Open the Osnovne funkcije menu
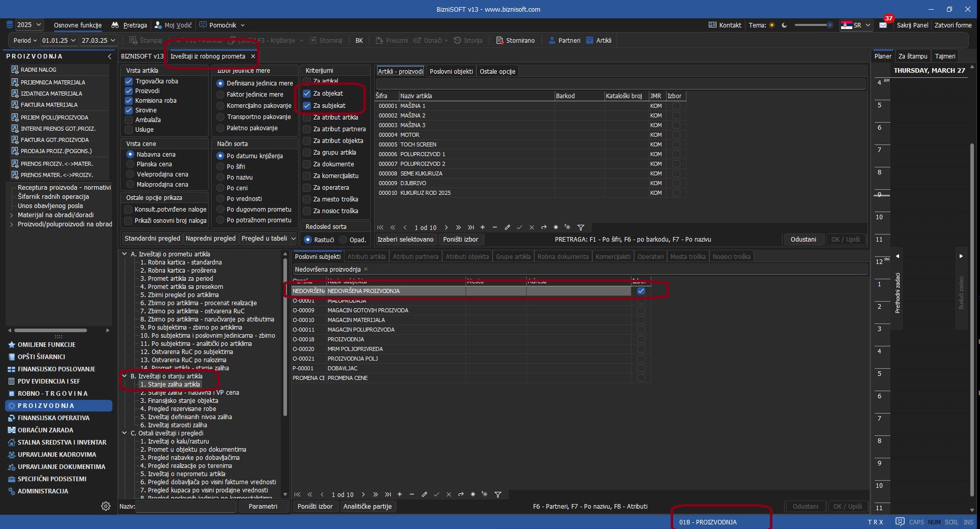Image resolution: width=980 pixels, height=529 pixels. [77, 25]
